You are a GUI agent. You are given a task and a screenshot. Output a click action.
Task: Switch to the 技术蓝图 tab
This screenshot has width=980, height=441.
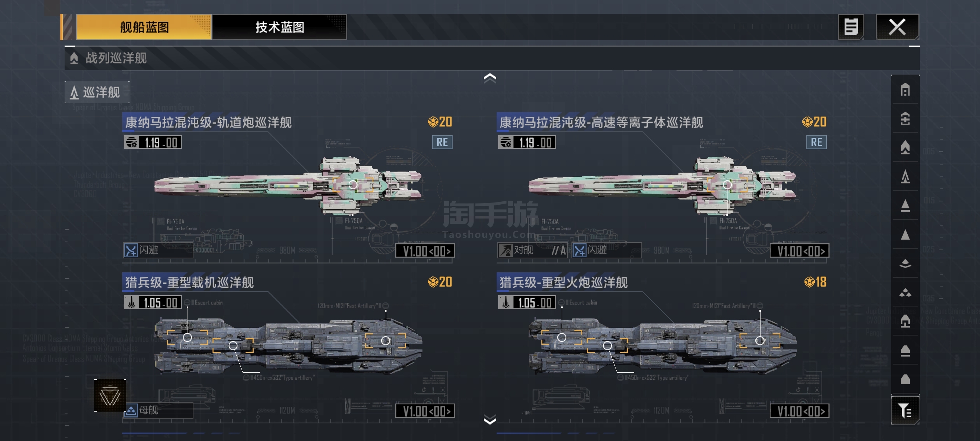point(280,27)
